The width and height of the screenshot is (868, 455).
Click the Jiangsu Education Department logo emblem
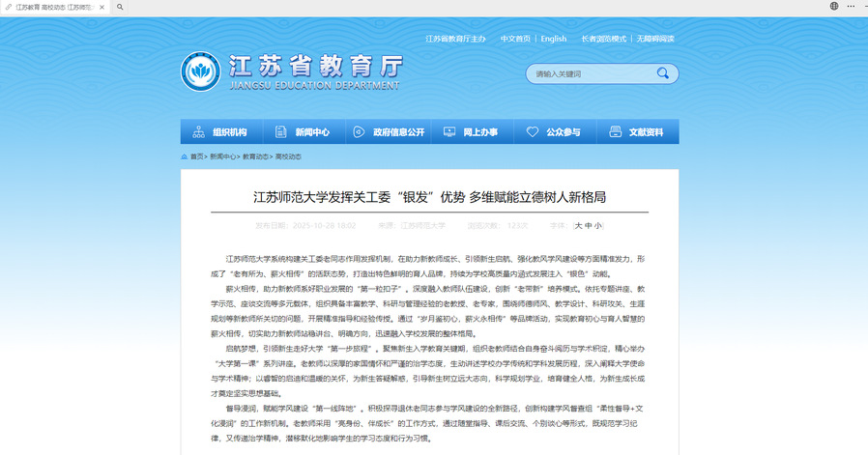pyautogui.click(x=201, y=71)
